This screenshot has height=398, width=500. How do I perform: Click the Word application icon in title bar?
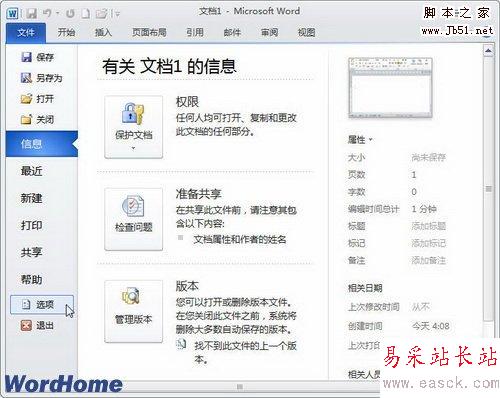click(12, 13)
